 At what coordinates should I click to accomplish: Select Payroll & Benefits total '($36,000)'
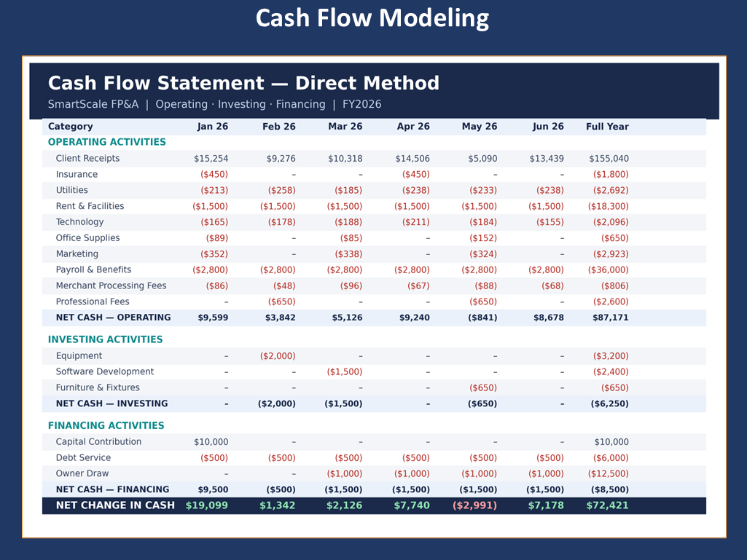pos(609,270)
